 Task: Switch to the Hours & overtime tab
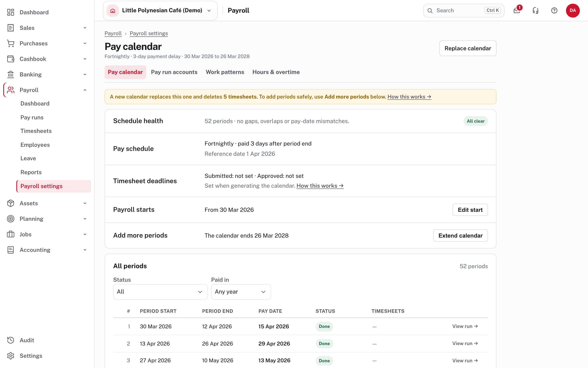(x=276, y=72)
